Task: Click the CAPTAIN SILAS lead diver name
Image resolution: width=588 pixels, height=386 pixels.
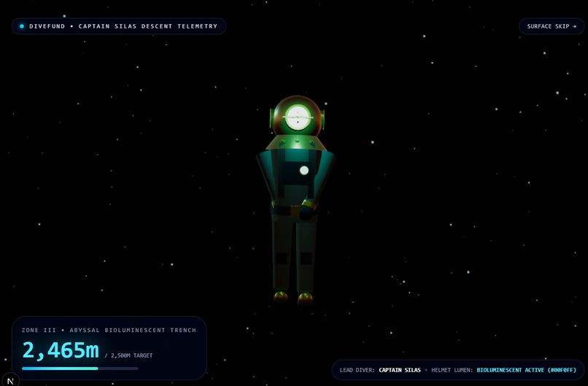Action: tap(400, 370)
